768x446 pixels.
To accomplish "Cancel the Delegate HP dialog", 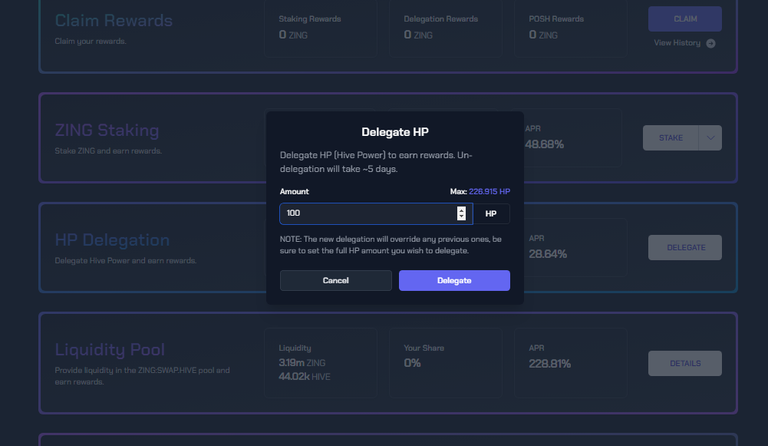I will point(336,281).
